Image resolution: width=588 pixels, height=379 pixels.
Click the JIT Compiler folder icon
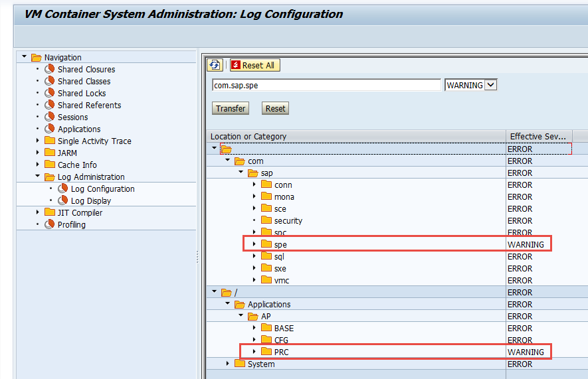click(50, 212)
